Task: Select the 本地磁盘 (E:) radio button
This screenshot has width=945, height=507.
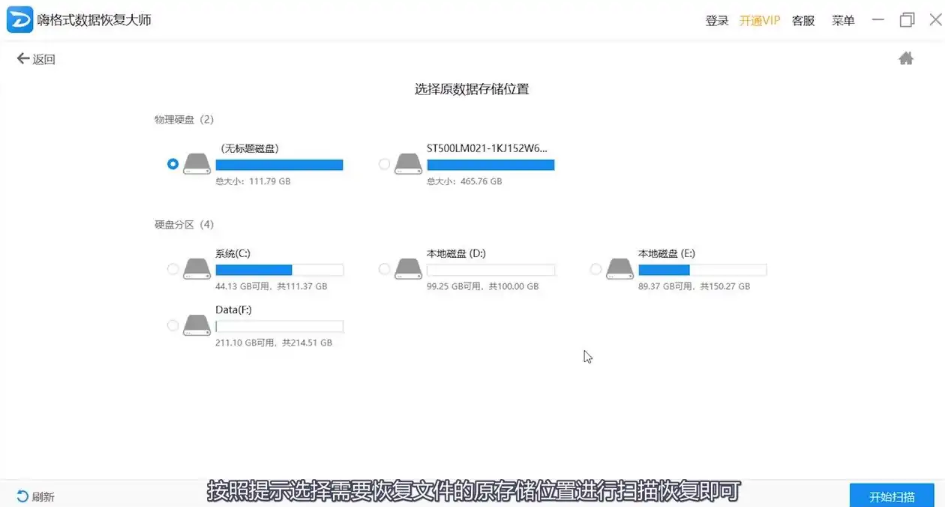Action: pos(595,269)
